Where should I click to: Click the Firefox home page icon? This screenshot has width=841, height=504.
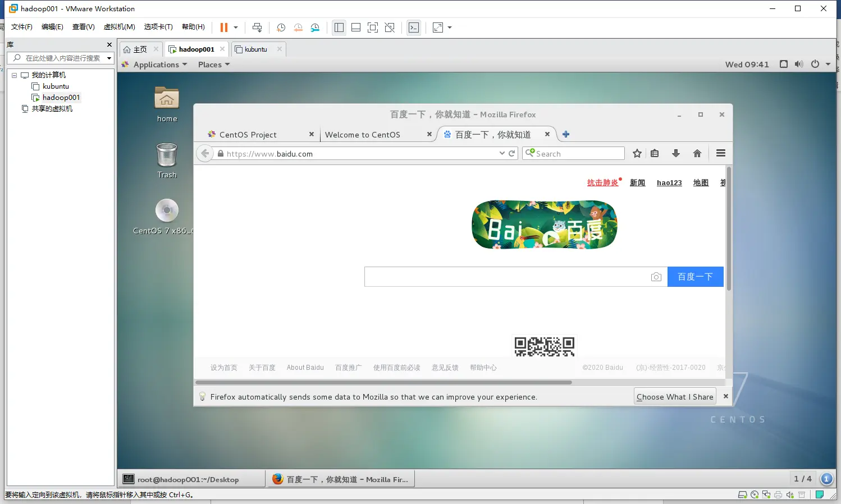[x=697, y=153]
